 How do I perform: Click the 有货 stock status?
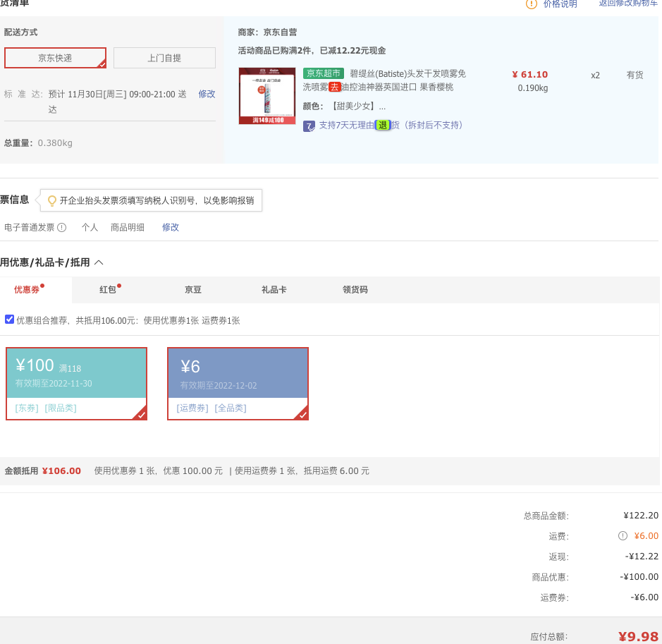point(635,75)
